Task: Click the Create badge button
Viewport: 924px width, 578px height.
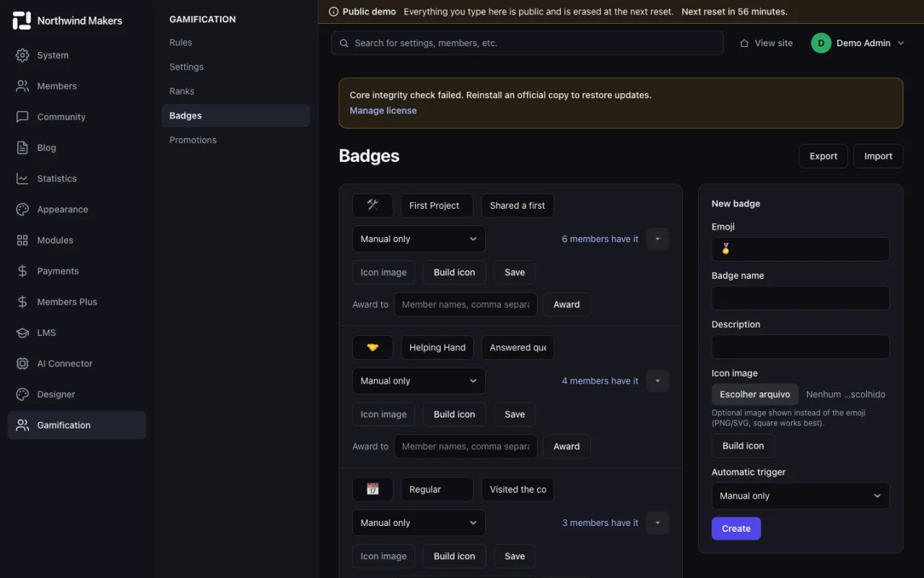Action: [736, 528]
